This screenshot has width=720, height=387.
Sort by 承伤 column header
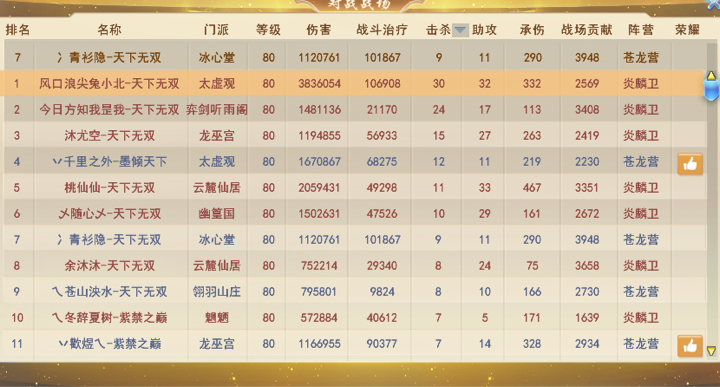[x=532, y=30]
